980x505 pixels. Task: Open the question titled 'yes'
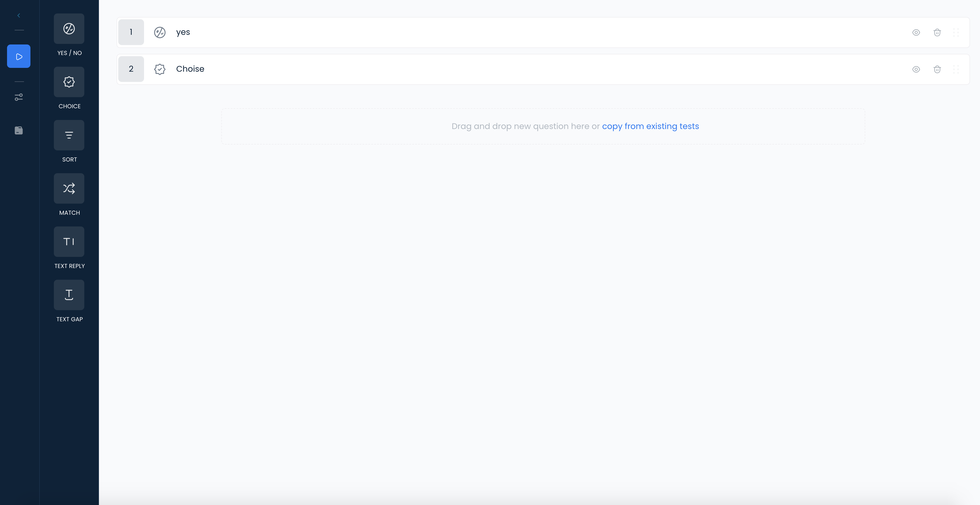coord(183,32)
